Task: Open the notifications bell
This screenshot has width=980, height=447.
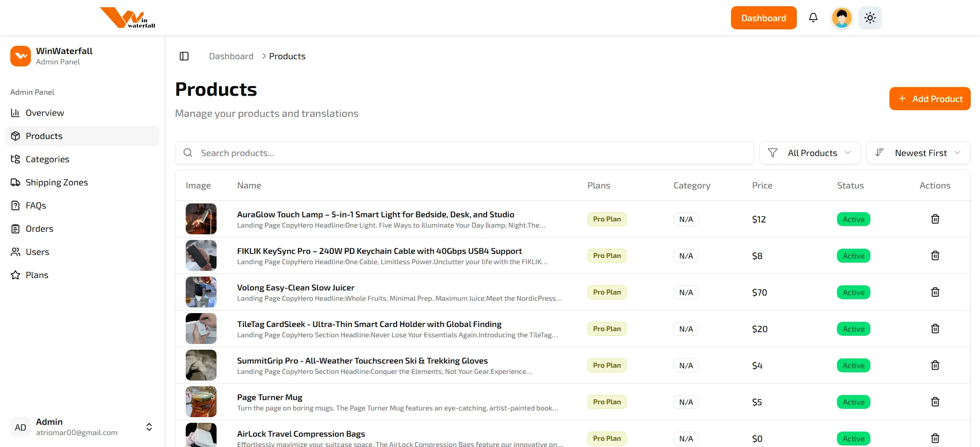Action: coord(813,18)
